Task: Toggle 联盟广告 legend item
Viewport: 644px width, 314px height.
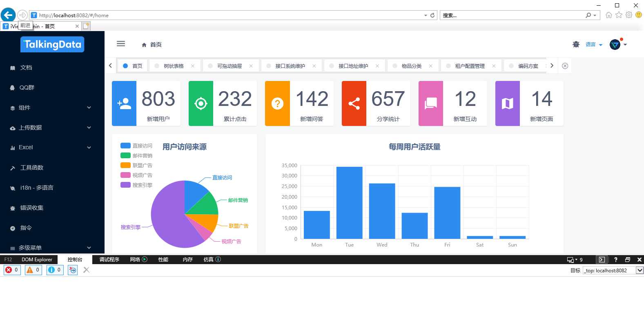Action: [x=136, y=165]
